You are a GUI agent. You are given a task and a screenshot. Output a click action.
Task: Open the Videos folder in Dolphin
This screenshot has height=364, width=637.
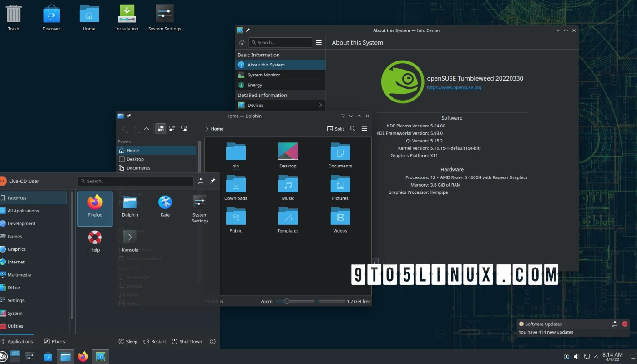[x=340, y=220]
